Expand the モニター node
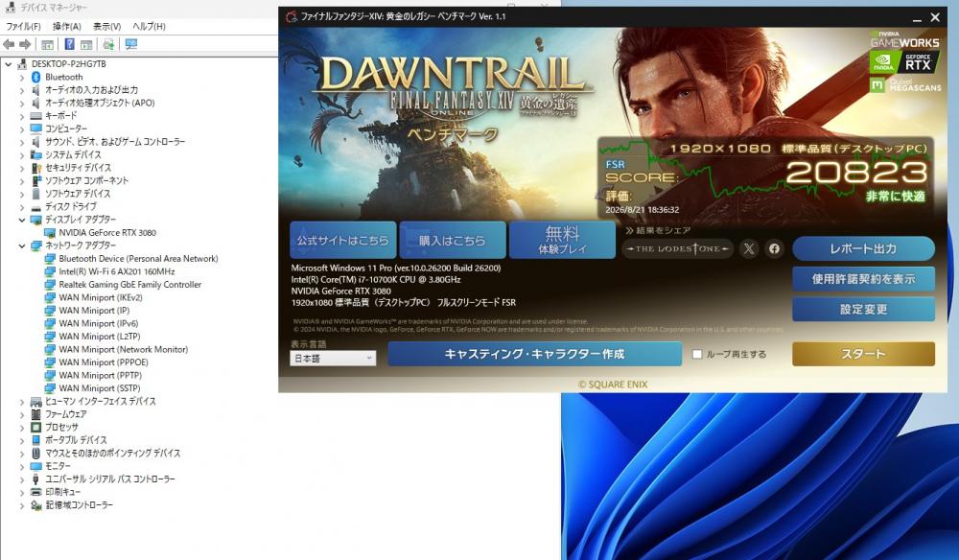 click(21, 466)
